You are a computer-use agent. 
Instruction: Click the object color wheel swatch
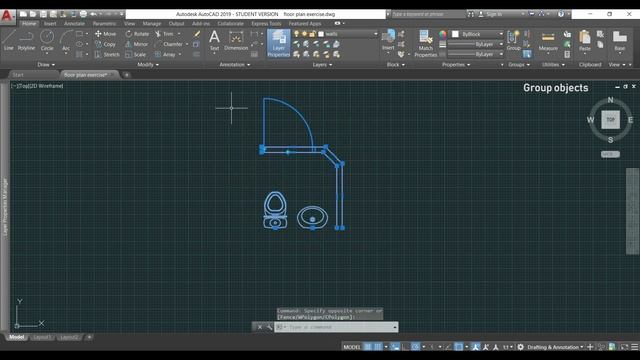pyautogui.click(x=442, y=34)
